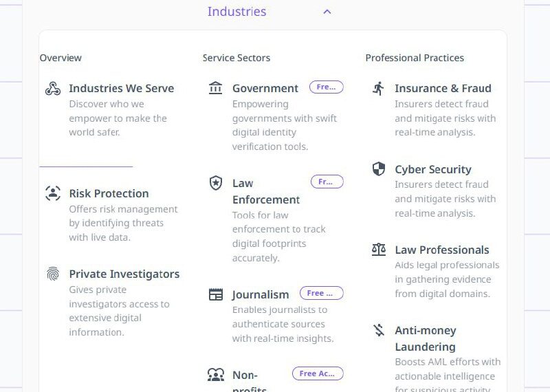Viewport: 550px width, 392px height.
Task: Click the Free badge next to Journalism
Action: tap(321, 294)
